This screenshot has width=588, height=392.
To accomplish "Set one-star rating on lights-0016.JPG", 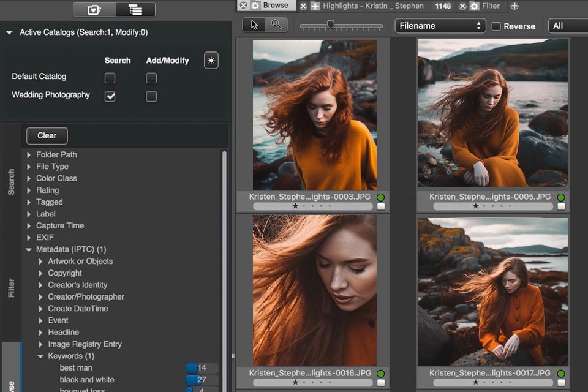I will pos(295,382).
